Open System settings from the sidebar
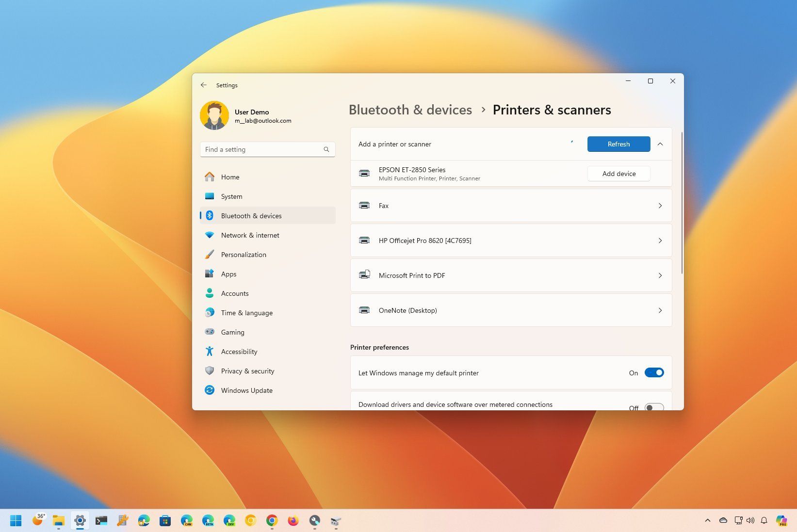This screenshot has height=532, width=797. (231, 196)
